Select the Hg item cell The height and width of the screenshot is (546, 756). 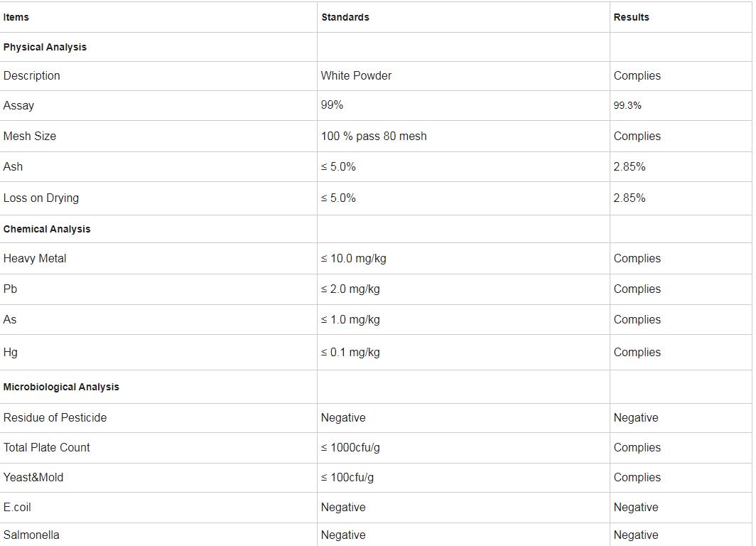(x=11, y=352)
